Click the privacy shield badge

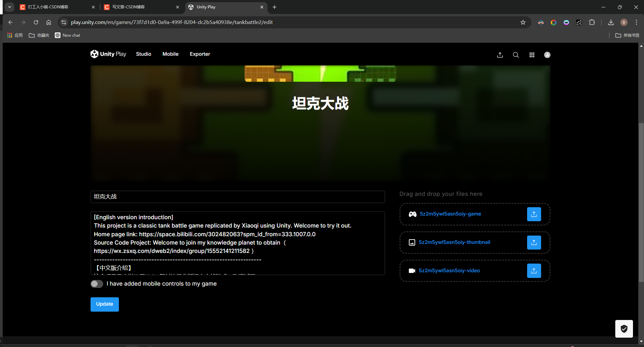[x=624, y=329]
